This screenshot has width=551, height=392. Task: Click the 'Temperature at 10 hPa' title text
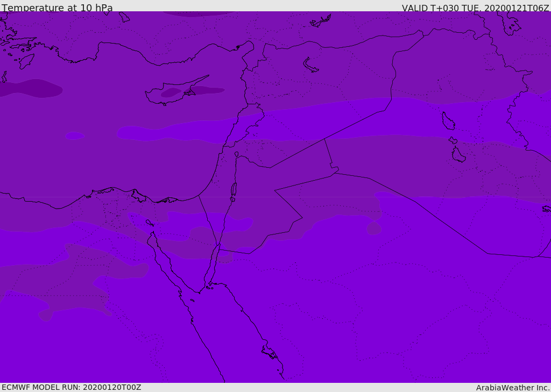(57, 8)
